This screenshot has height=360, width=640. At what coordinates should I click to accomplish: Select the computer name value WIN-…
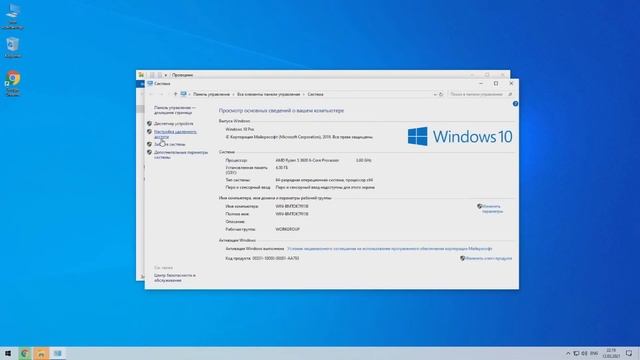(x=292, y=206)
